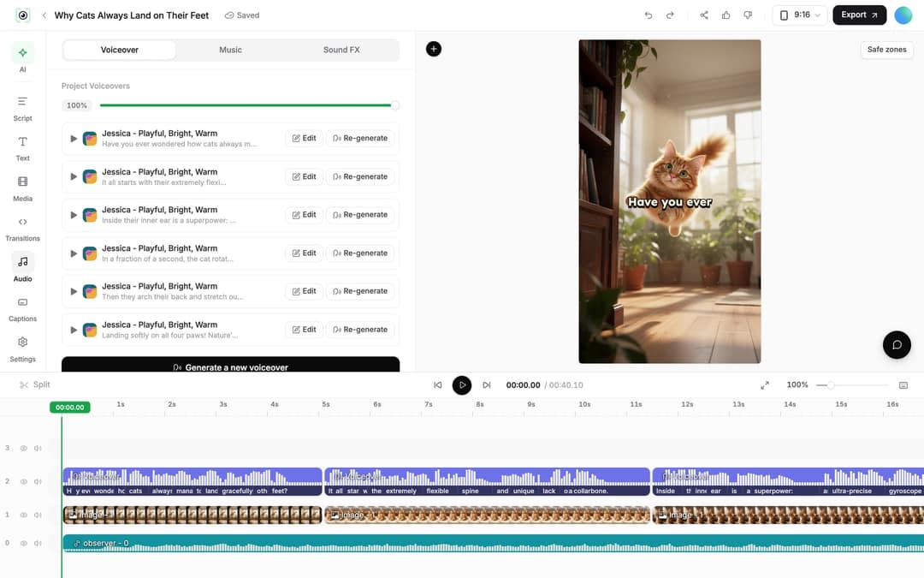The height and width of the screenshot is (578, 924).
Task: Toggle visibility of track 3
Action: tap(24, 448)
